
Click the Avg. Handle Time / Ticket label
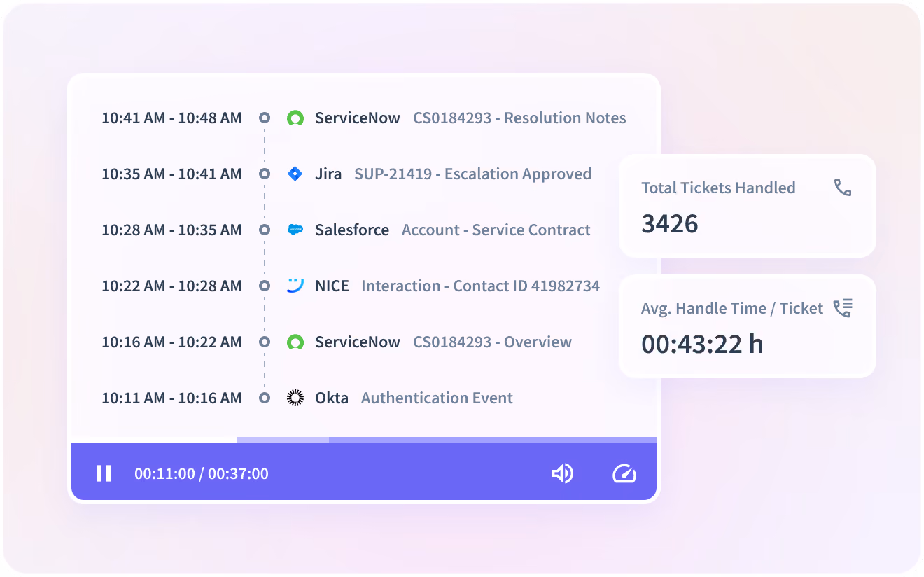click(732, 308)
